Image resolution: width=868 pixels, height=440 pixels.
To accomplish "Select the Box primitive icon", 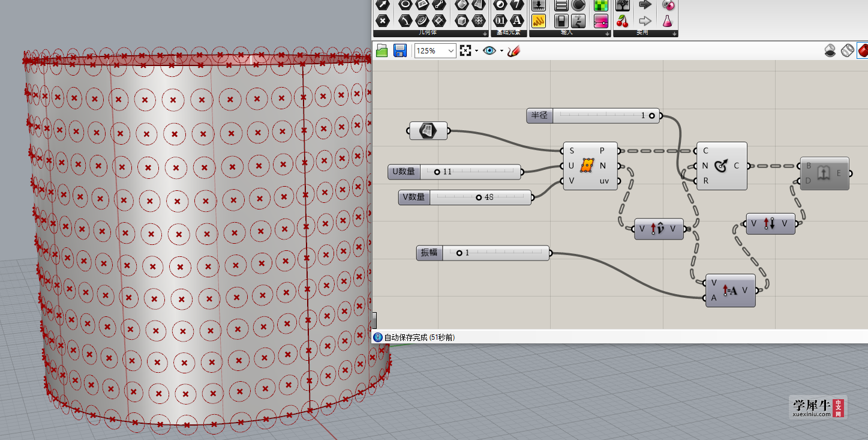I will click(462, 20).
